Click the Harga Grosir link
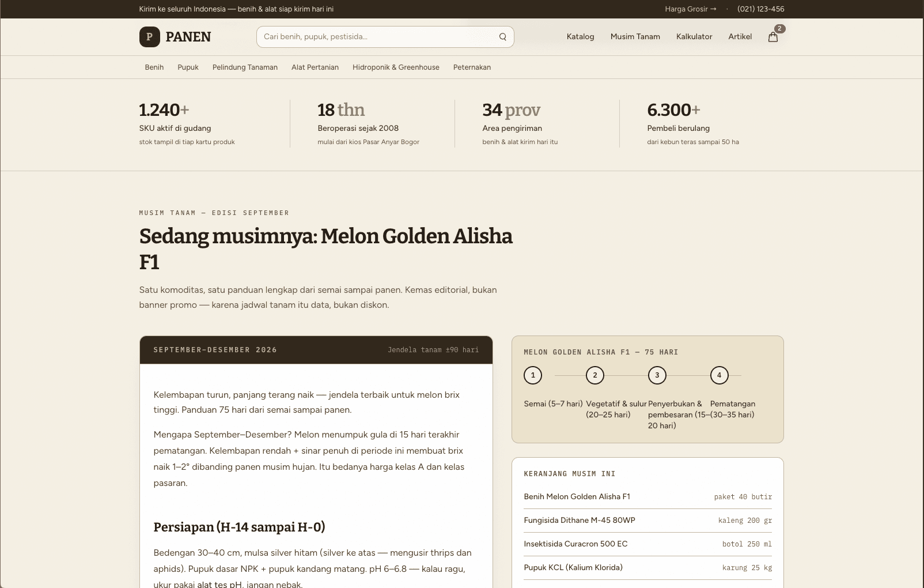This screenshot has height=588, width=924. [x=691, y=9]
